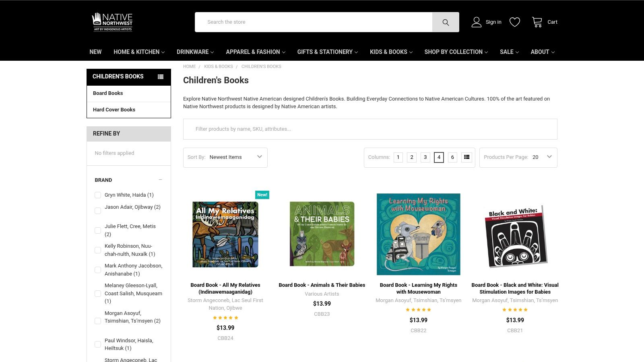Check Julie Flett, Cree, Metis filter
This screenshot has height=362, width=644.
pyautogui.click(x=98, y=230)
